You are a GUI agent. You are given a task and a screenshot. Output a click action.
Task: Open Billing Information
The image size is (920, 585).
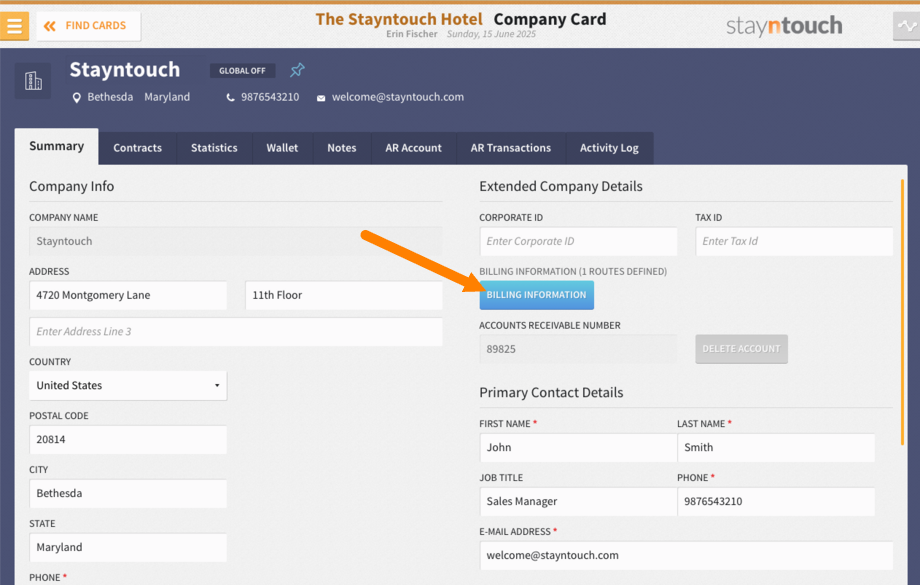pos(536,295)
